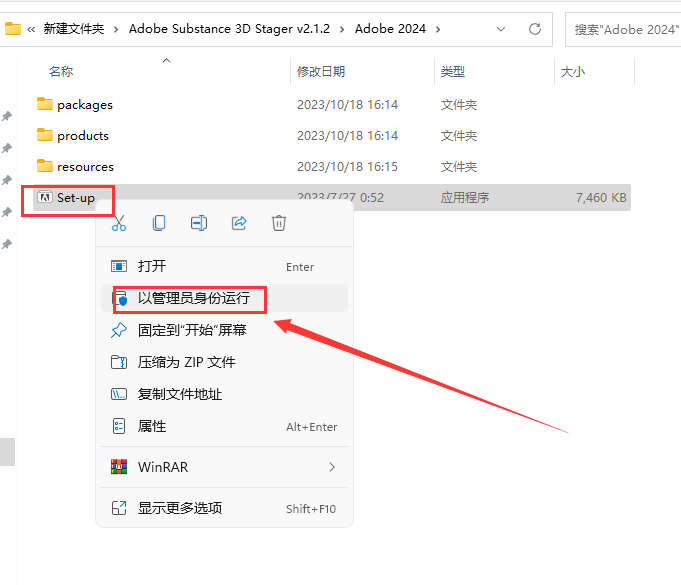Select the Set-up application icon
This screenshot has height=585, width=681.
(45, 197)
